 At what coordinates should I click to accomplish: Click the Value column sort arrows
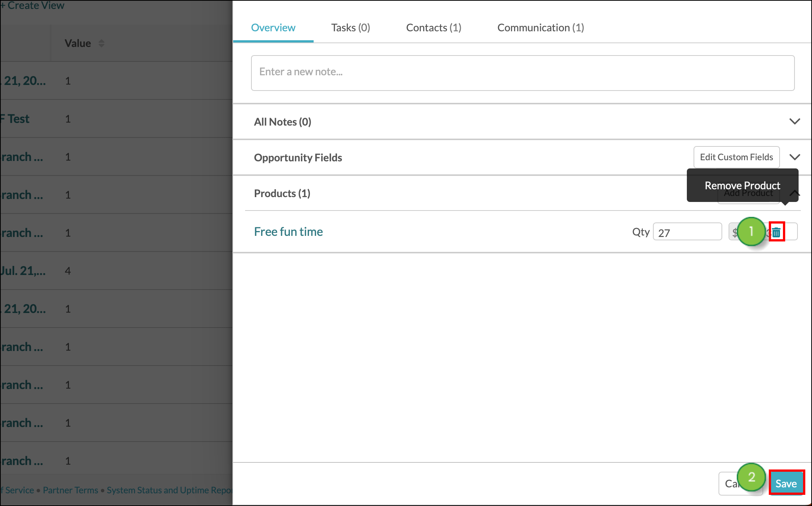[x=101, y=43]
